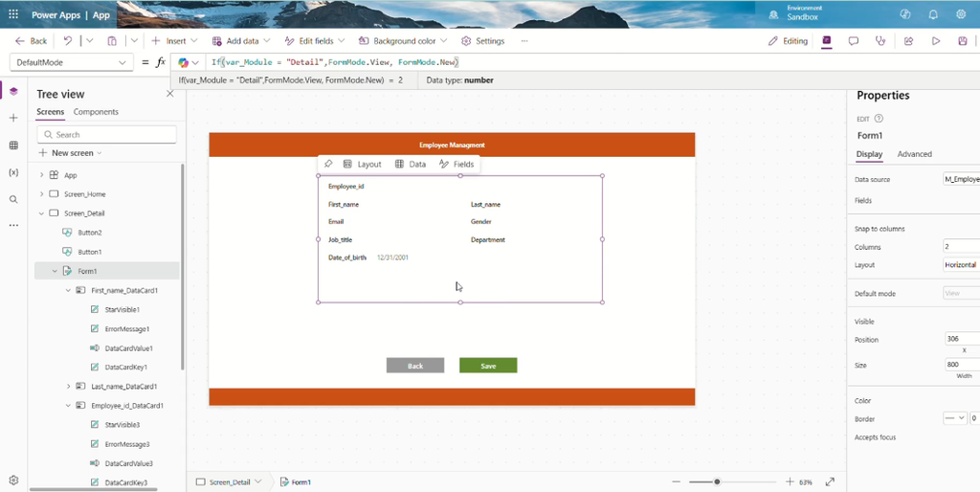Open the Comments pane icon
This screenshot has width=980, height=492.
coord(853,40)
